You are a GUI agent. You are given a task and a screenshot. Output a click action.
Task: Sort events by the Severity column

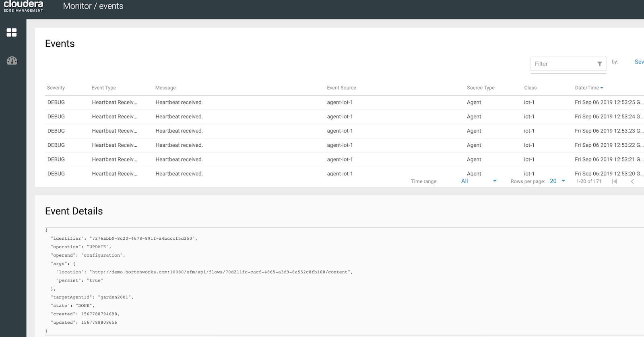click(56, 88)
